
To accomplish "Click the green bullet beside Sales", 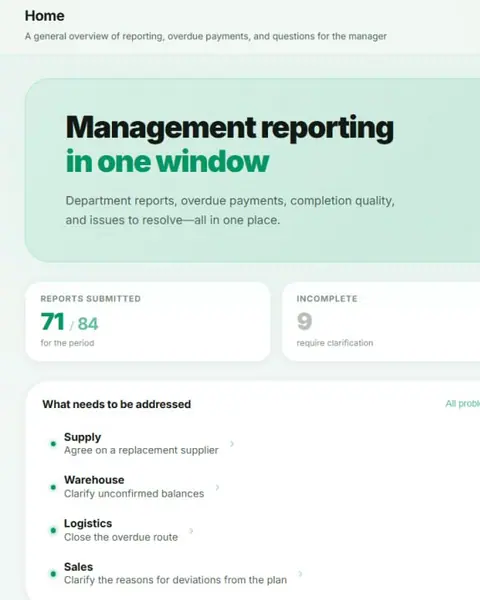I will point(53,574).
